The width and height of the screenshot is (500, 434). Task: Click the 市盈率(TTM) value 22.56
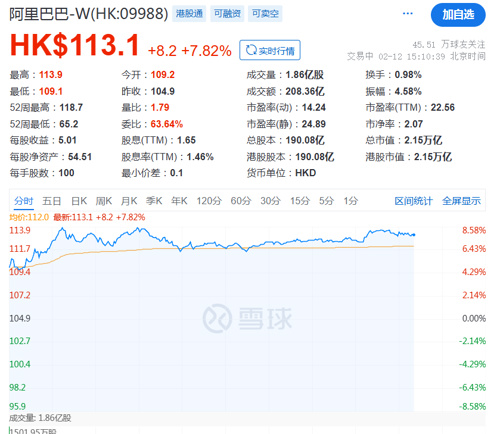pos(443,108)
